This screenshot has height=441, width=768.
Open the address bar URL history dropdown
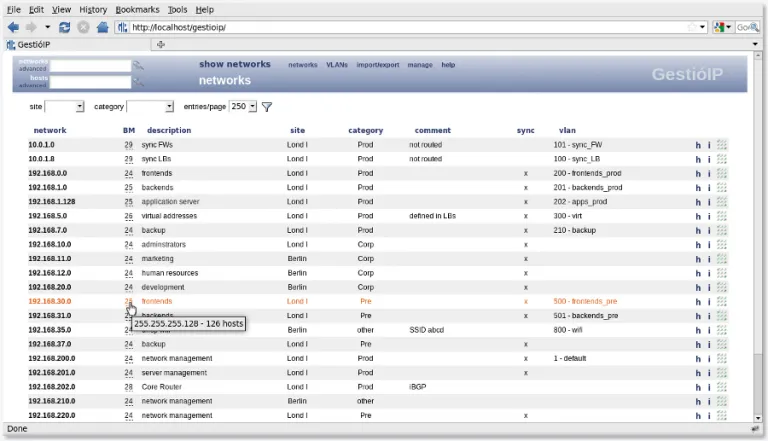click(702, 27)
